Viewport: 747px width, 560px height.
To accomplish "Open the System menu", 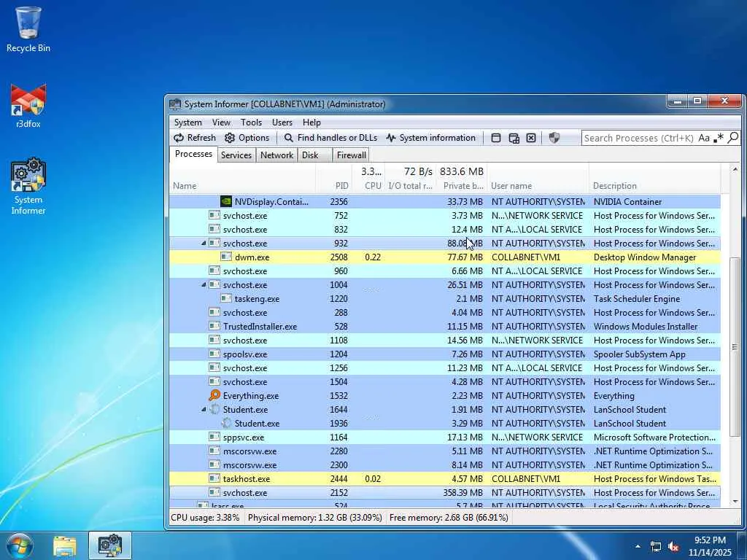I will [187, 122].
